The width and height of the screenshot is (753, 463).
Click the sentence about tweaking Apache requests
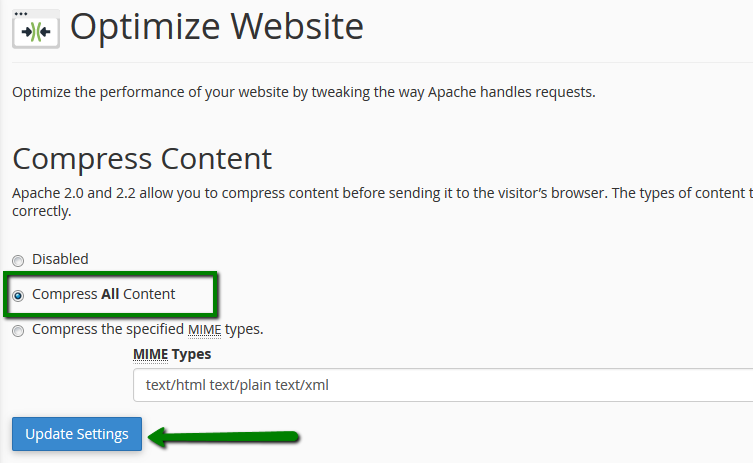click(x=303, y=93)
